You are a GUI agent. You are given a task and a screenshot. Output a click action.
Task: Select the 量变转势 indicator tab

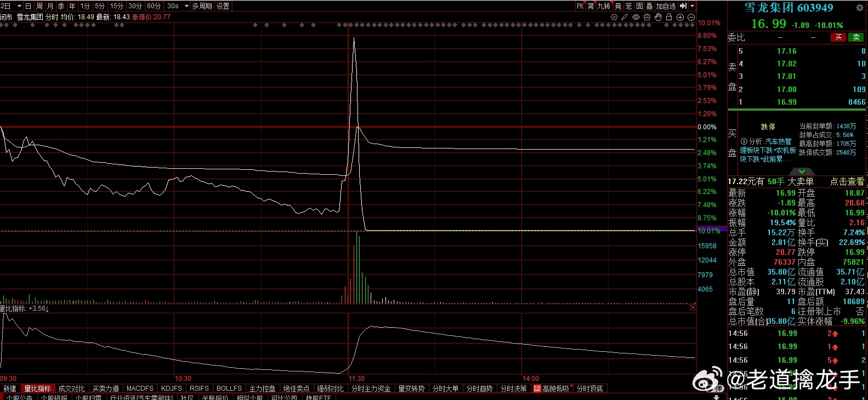(x=411, y=388)
